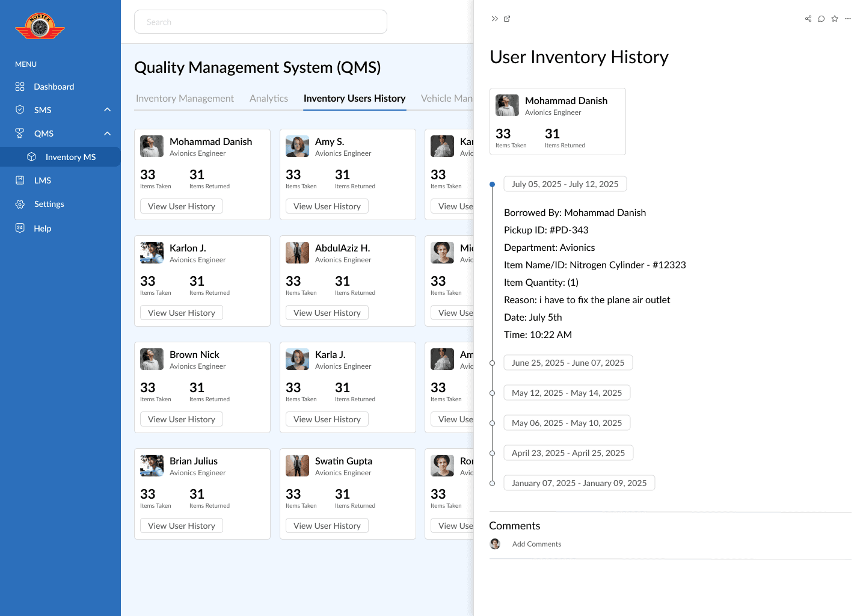Click 'Department: Avionics' line
The image size is (866, 616).
click(549, 247)
